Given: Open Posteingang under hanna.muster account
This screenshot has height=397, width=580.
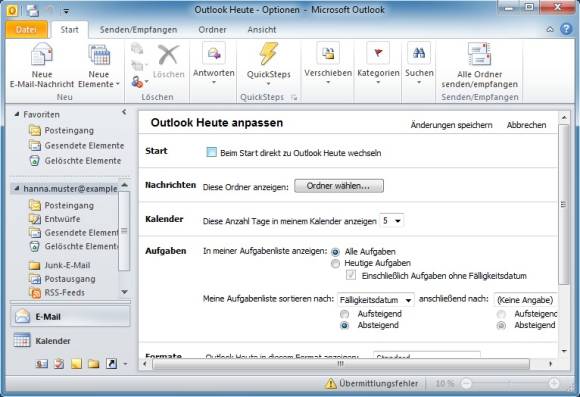Looking at the screenshot, I should point(62,205).
